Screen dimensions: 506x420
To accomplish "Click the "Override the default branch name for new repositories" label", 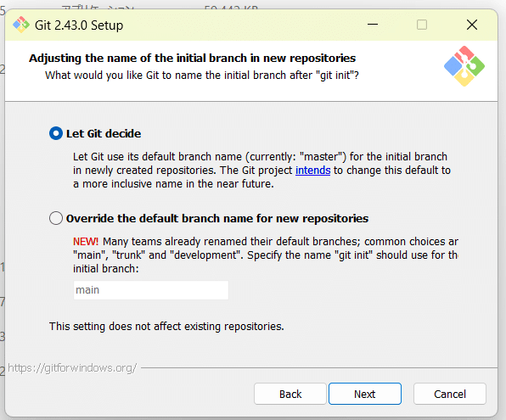I will [x=217, y=218].
